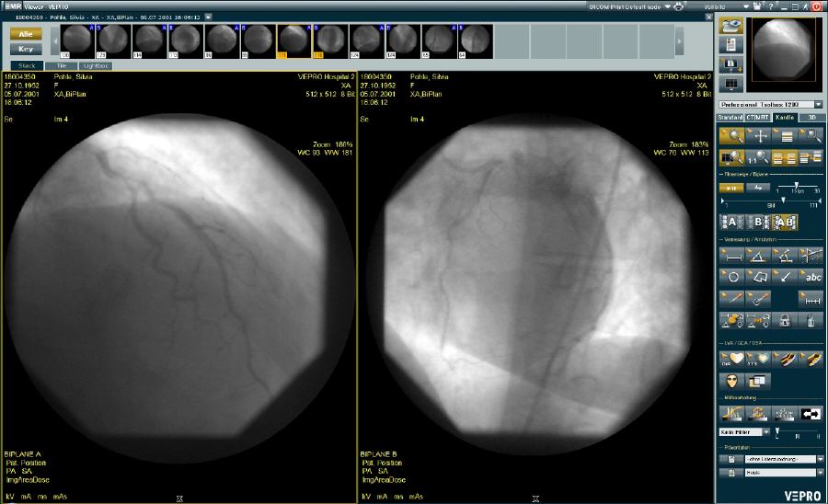
Task: Click the face with sunglasses anonymize icon
Action: point(732,381)
